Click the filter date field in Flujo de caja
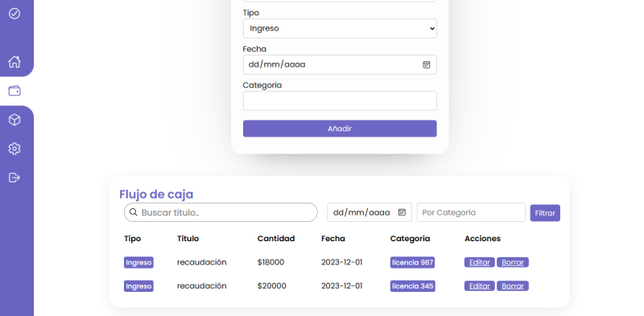 click(369, 212)
